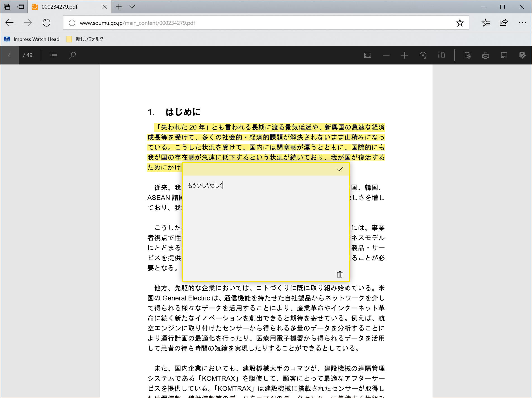Delete the sticky note with the trash icon
This screenshot has width=532, height=398.
pyautogui.click(x=339, y=275)
